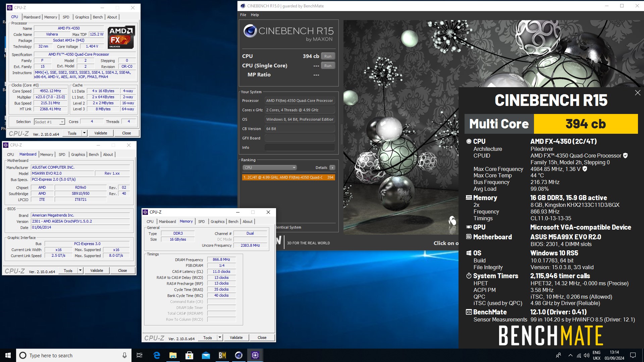Run the CPU Single Core benchmark

pos(328,66)
